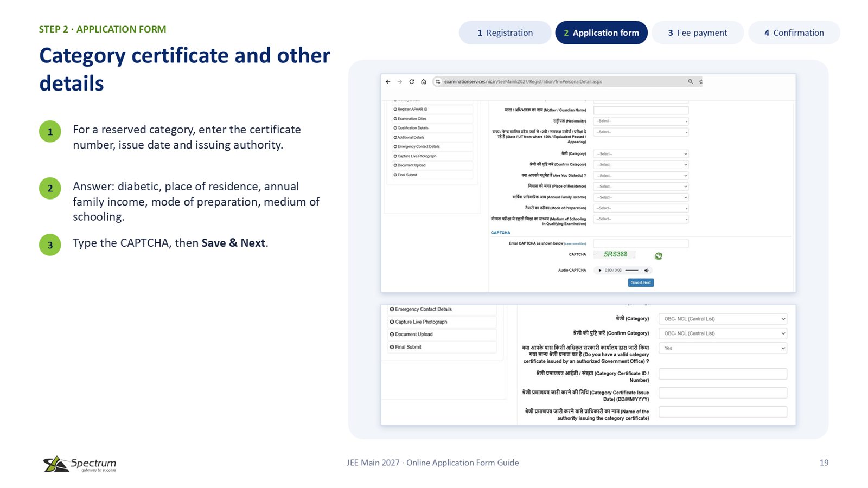The image size is (868, 488).
Task: Open the Confirm Category dropdown showing Select
Action: (641, 165)
